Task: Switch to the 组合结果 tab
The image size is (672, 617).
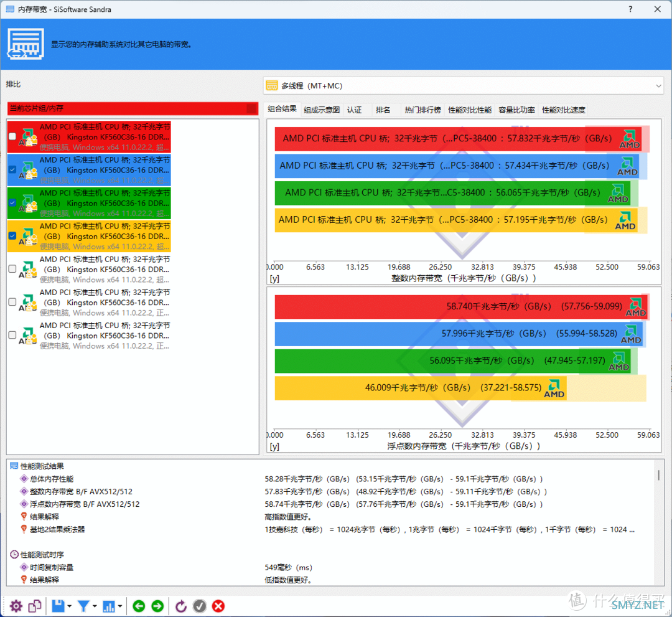Action: click(282, 109)
